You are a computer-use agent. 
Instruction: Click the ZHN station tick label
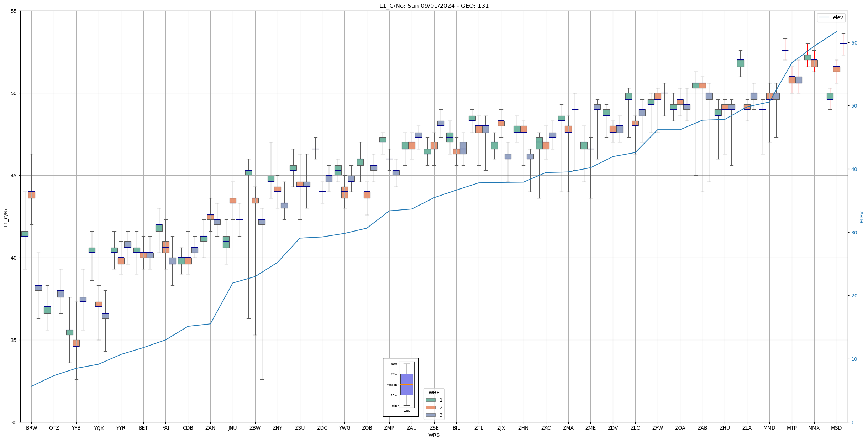524,428
